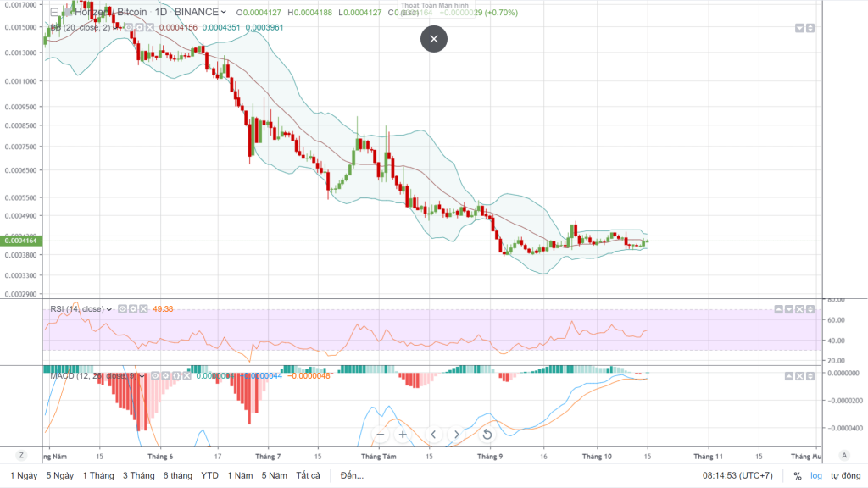Close the fullscreen overlay with X button
This screenshot has width=868, height=488.
(x=434, y=39)
